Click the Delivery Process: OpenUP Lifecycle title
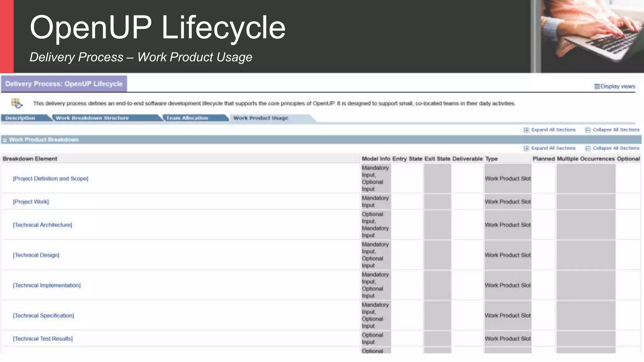This screenshot has height=362, width=644. point(64,84)
